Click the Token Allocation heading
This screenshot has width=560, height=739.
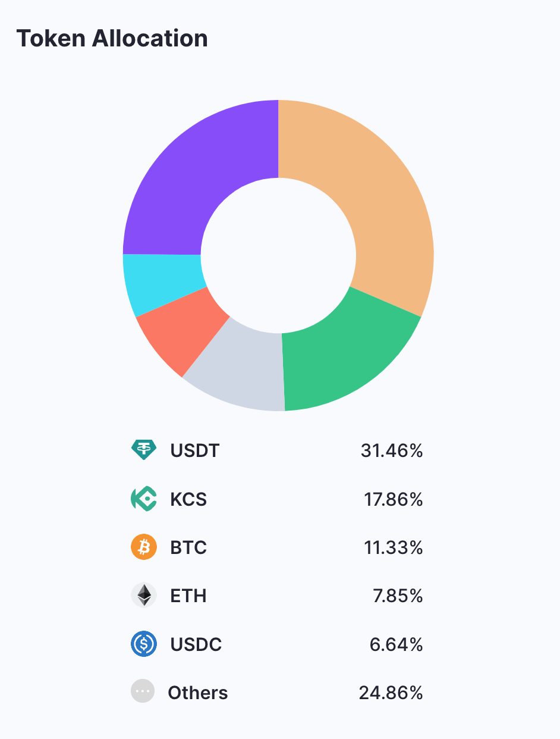[x=112, y=39]
